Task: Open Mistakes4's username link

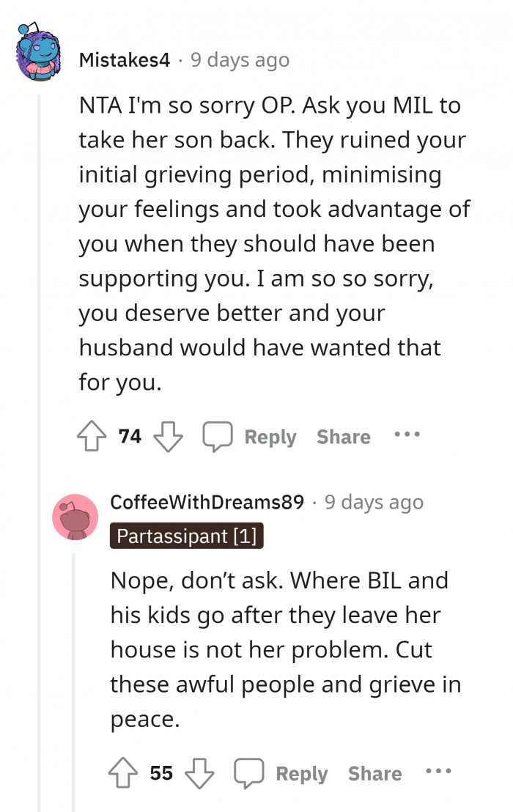Action: click(x=125, y=61)
